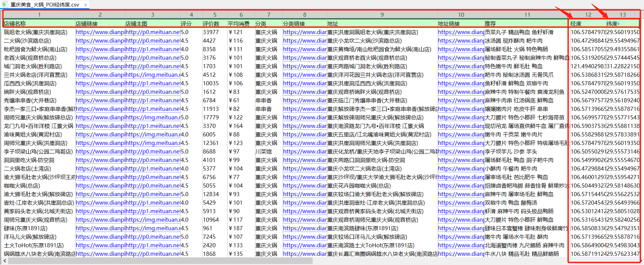Image resolution: width=644 pixels, height=265 pixels.
Task: Select recommendation cell 李子坝芋儿 沙参 芋头
Action: tap(527, 151)
